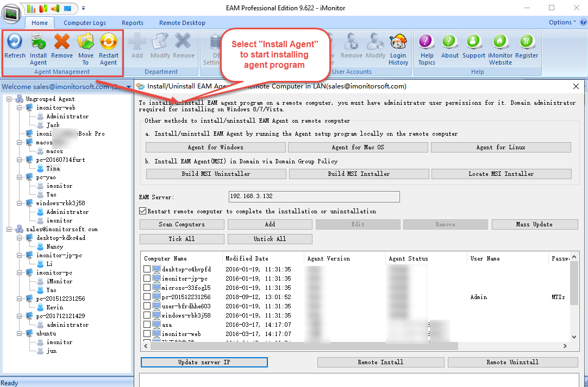Tick the imonitor-web row checkbox in the computer list
This screenshot has height=387, width=588.
[x=147, y=333]
